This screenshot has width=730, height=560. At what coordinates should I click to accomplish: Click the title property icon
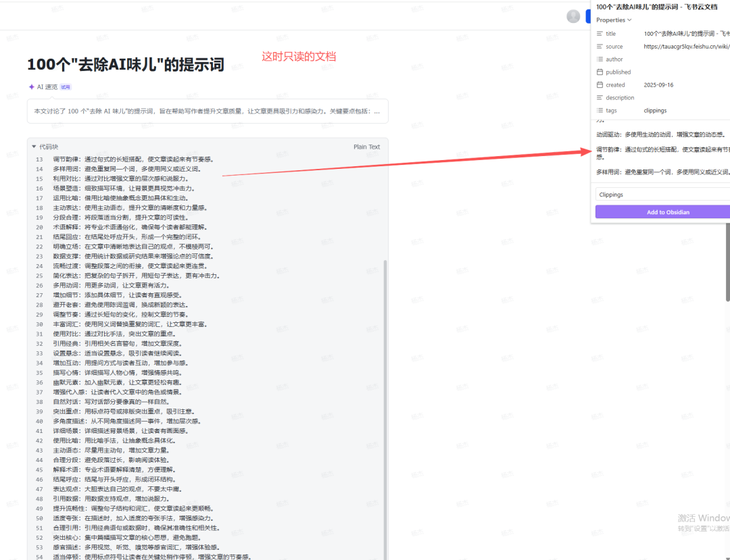pyautogui.click(x=599, y=33)
